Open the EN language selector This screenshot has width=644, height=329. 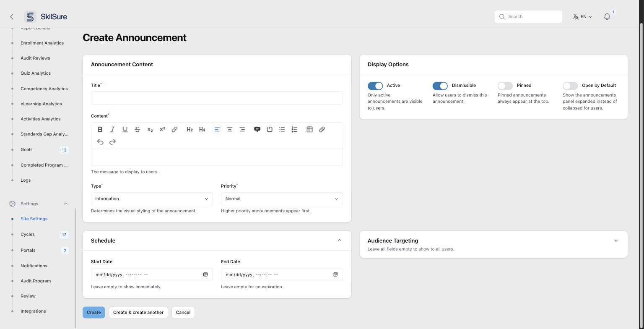582,17
